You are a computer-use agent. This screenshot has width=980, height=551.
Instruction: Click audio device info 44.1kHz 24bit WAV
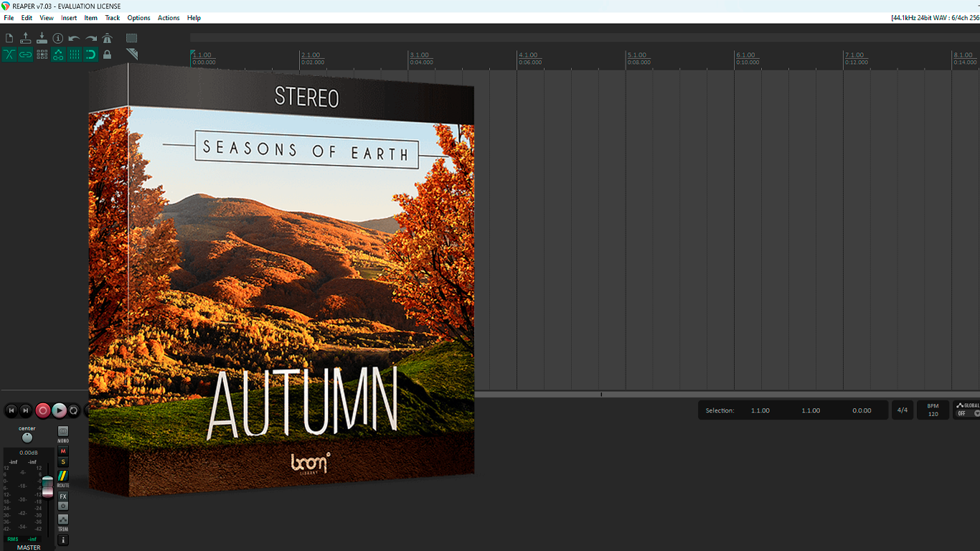pos(935,18)
